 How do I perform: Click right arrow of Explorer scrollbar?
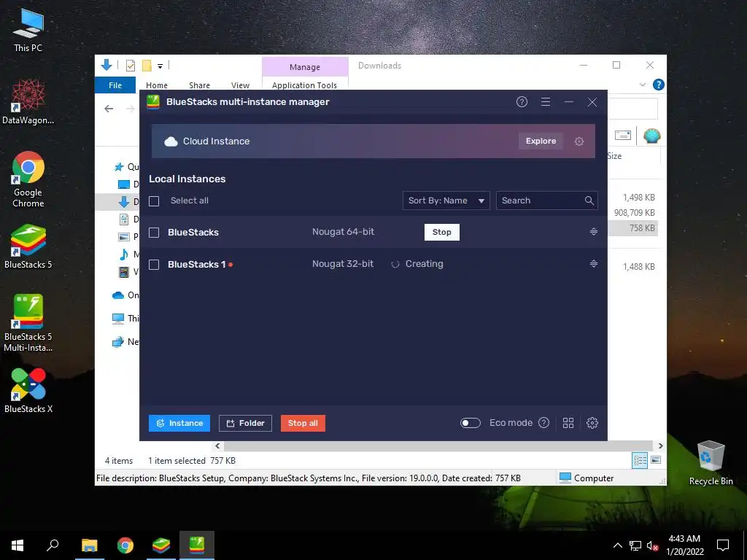click(x=660, y=446)
